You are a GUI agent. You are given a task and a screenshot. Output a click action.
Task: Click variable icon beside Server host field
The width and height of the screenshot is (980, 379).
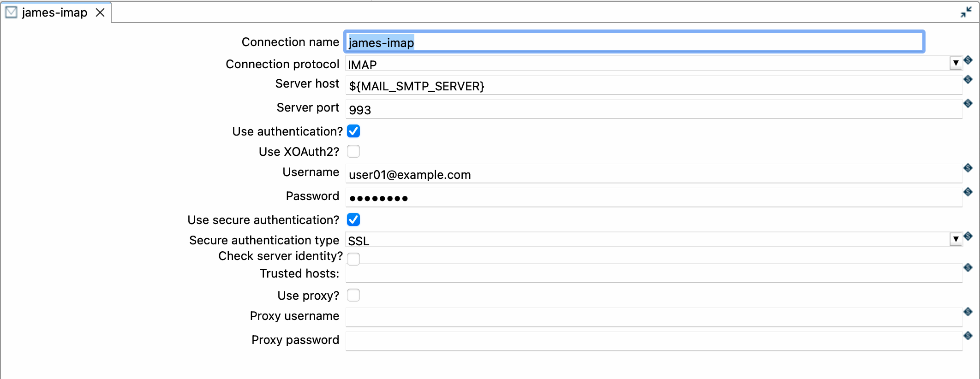point(968,80)
